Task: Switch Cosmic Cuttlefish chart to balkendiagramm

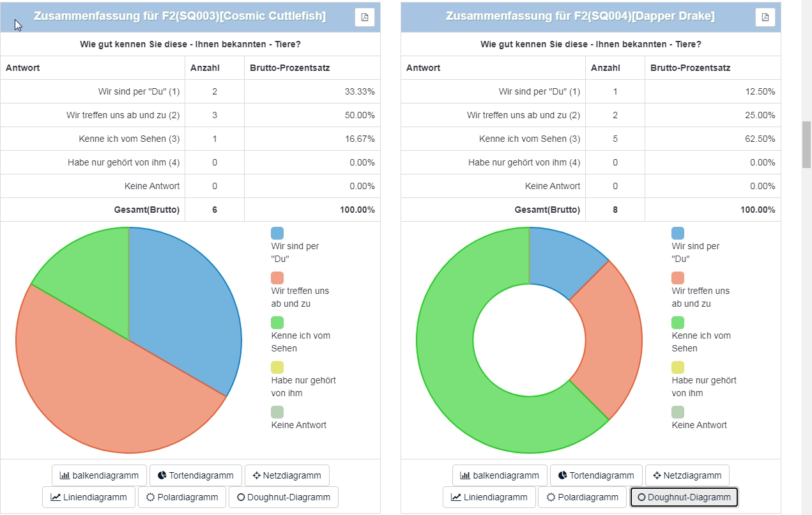Action: pyautogui.click(x=99, y=475)
